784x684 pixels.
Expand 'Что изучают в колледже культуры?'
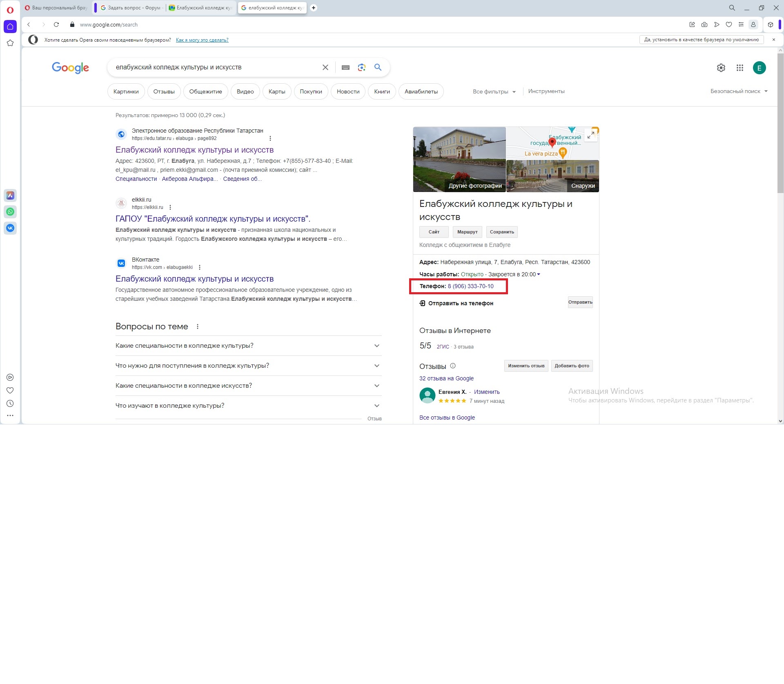[x=248, y=406]
